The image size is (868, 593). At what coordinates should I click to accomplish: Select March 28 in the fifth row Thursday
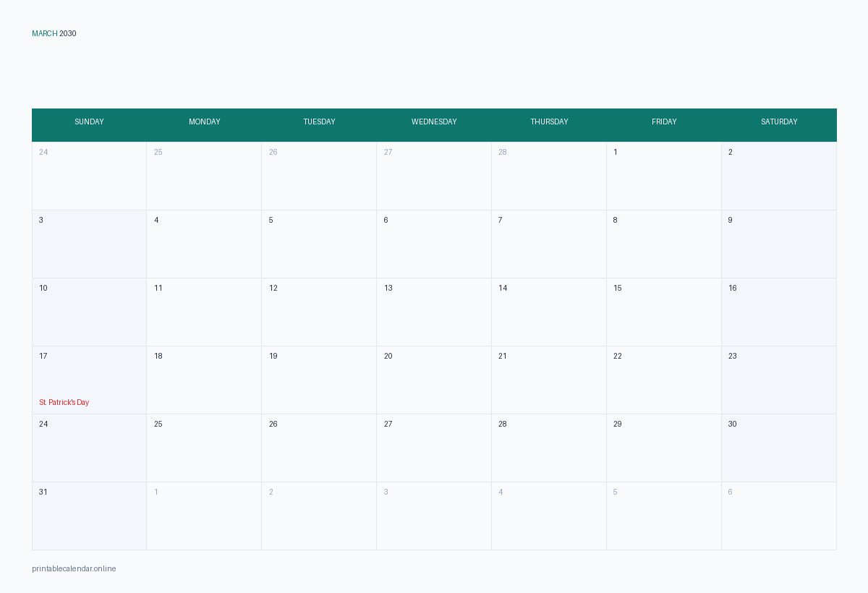pyautogui.click(x=549, y=448)
